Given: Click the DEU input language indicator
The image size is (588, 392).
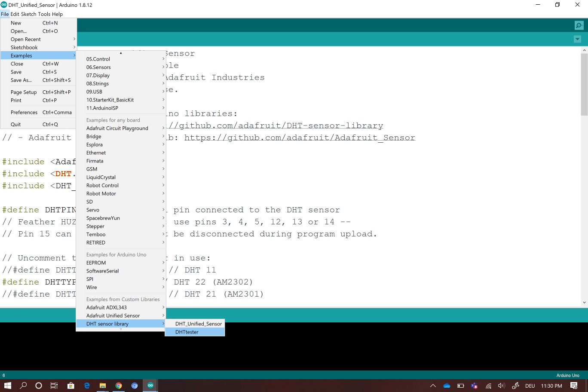Looking at the screenshot, I should click(530, 386).
